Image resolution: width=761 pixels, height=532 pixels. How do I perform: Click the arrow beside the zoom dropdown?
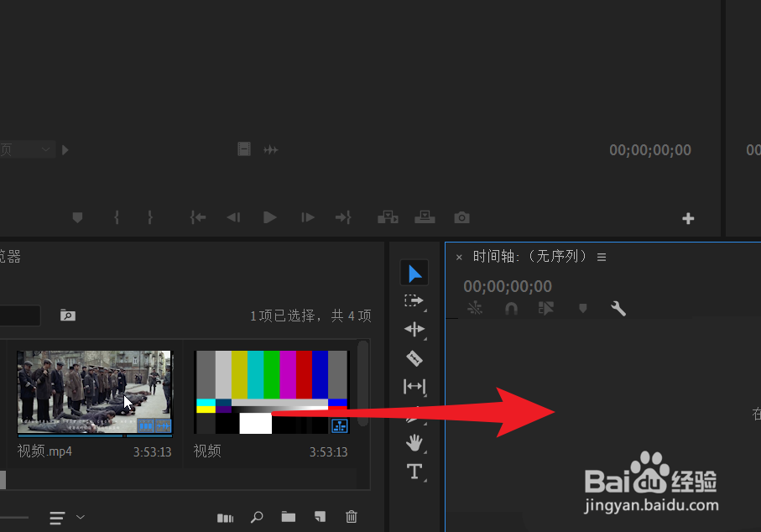(65, 150)
